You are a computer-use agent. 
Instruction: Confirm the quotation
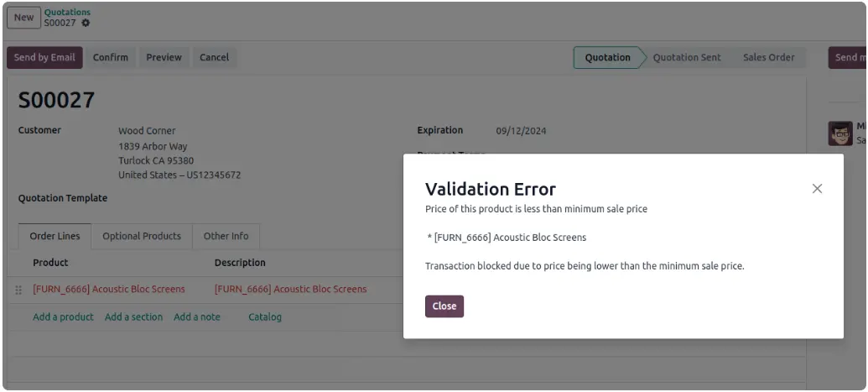[x=111, y=58]
